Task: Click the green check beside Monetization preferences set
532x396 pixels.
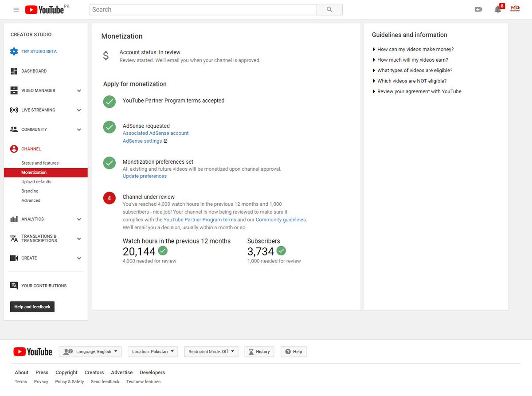Action: pyautogui.click(x=110, y=163)
